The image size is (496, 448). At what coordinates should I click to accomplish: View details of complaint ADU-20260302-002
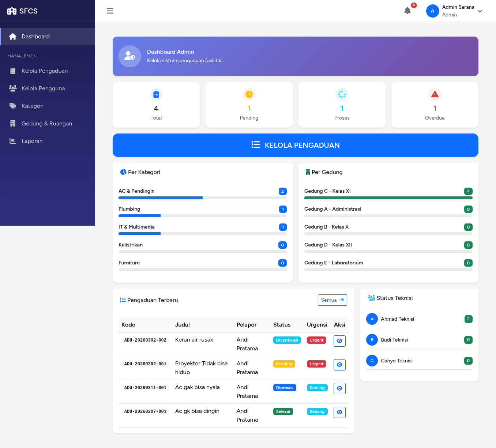click(339, 341)
